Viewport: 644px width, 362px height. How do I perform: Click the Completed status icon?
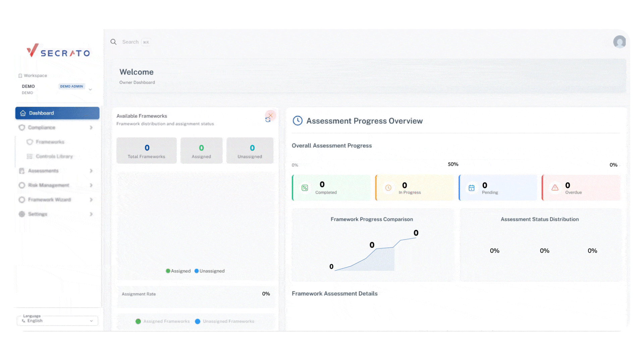(x=305, y=188)
